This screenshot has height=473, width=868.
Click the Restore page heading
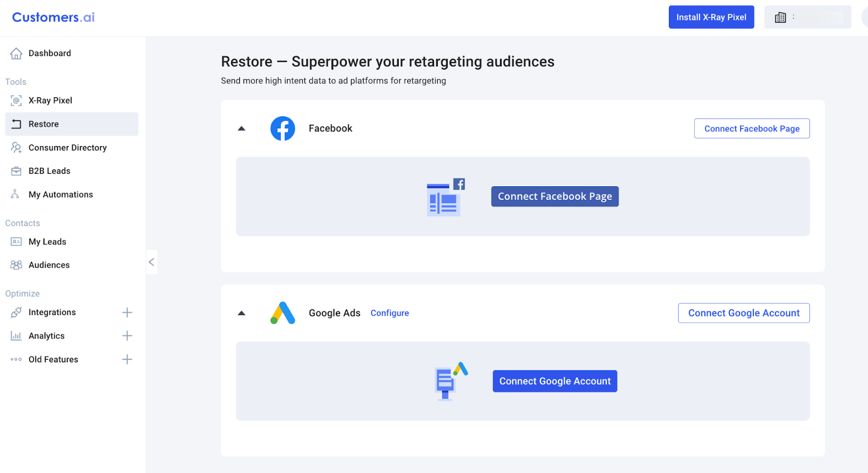[387, 62]
